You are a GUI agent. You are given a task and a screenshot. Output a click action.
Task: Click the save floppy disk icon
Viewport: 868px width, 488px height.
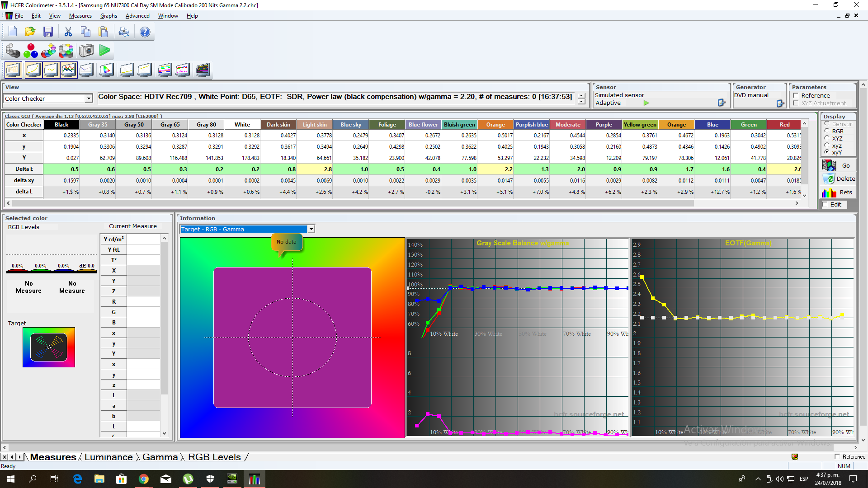(x=48, y=32)
